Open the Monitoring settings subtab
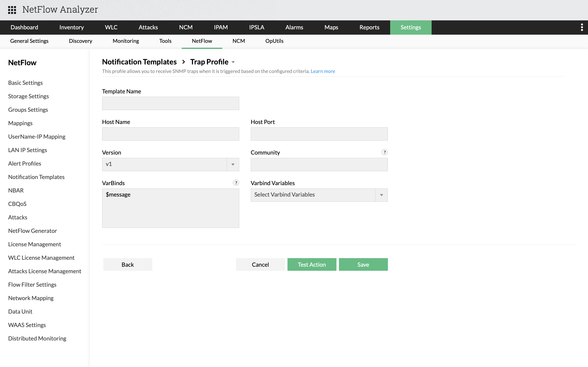This screenshot has width=588, height=367. 126,41
